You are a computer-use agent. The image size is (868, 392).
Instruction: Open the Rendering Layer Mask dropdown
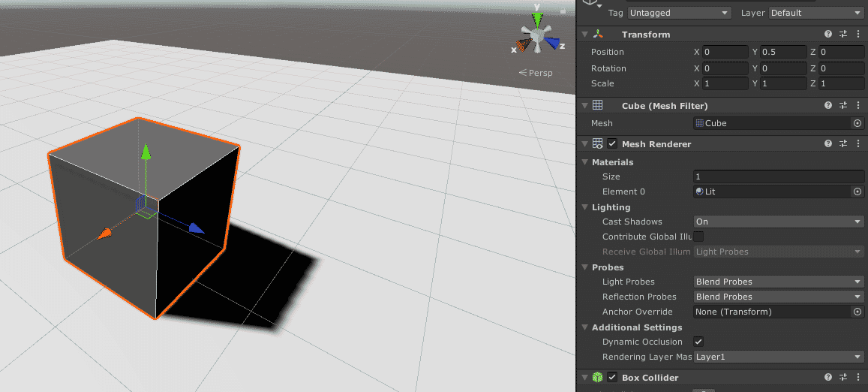[779, 357]
